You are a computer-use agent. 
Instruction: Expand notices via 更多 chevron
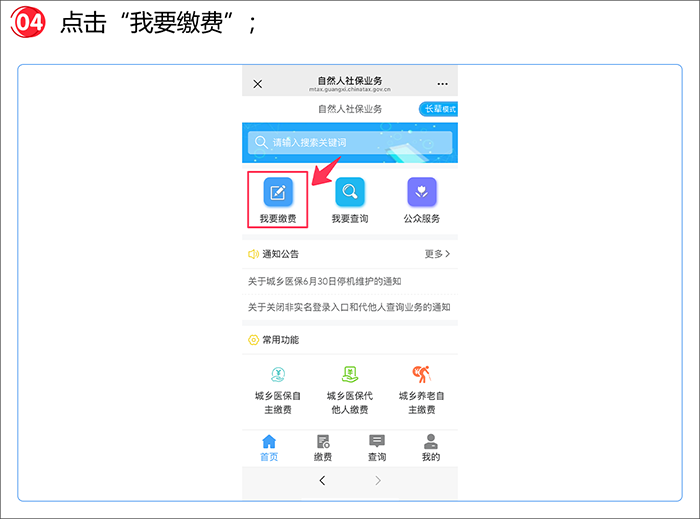tap(437, 254)
